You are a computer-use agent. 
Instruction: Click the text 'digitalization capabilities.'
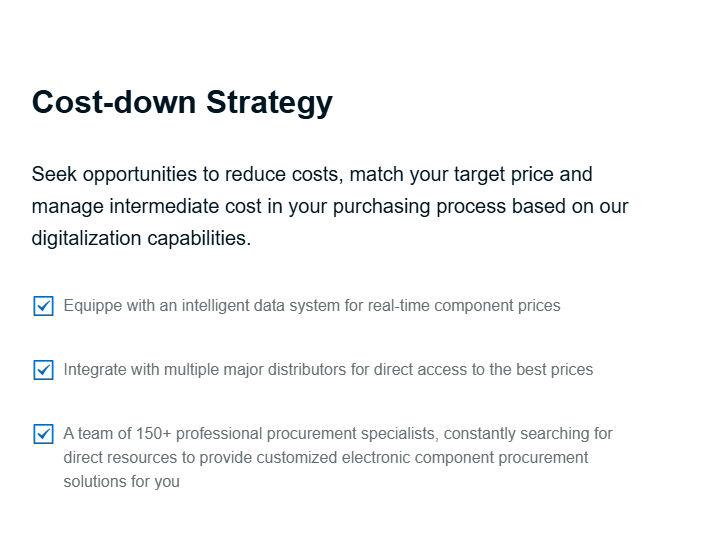141,238
